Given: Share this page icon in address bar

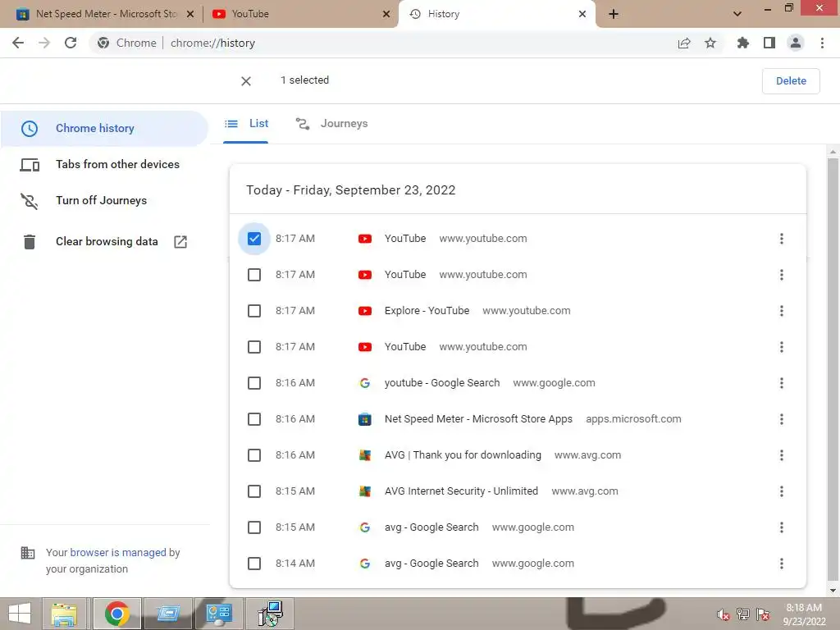Looking at the screenshot, I should (x=684, y=43).
